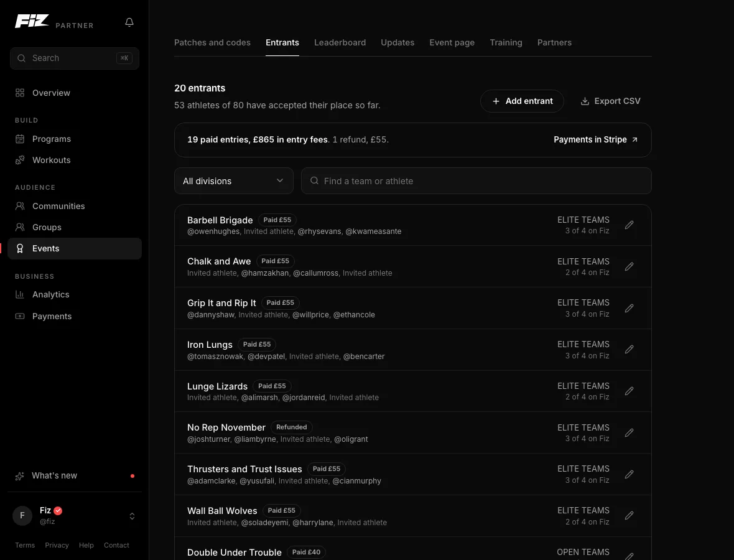This screenshot has width=734, height=560.
Task: Open the Leaderboard tab
Action: 340,42
